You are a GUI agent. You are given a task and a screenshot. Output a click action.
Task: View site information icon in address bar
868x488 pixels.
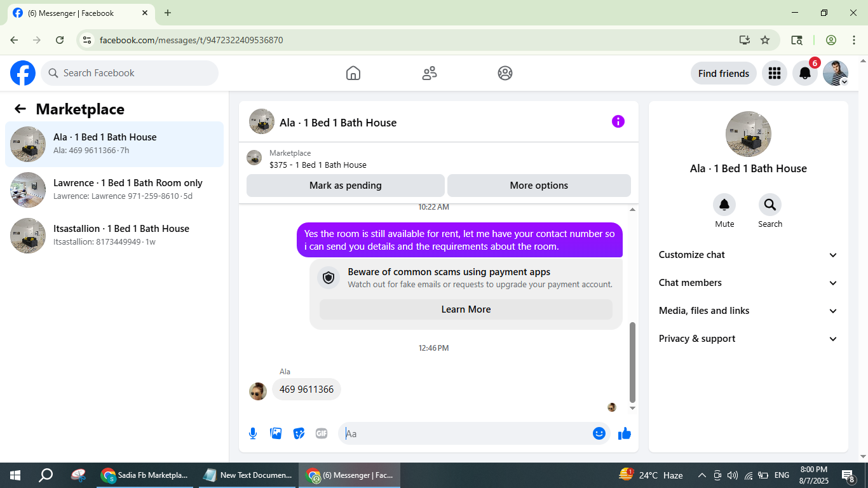[88, 40]
